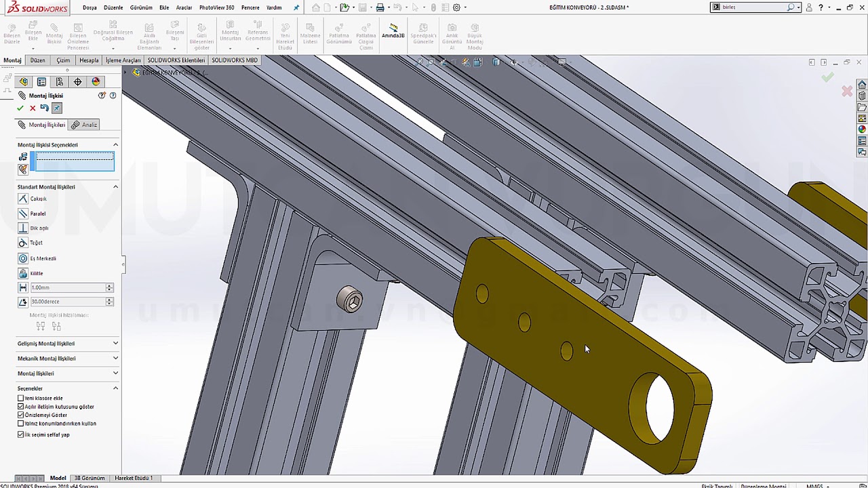Click the mate entities selection box
The image size is (868, 488).
(x=75, y=161)
